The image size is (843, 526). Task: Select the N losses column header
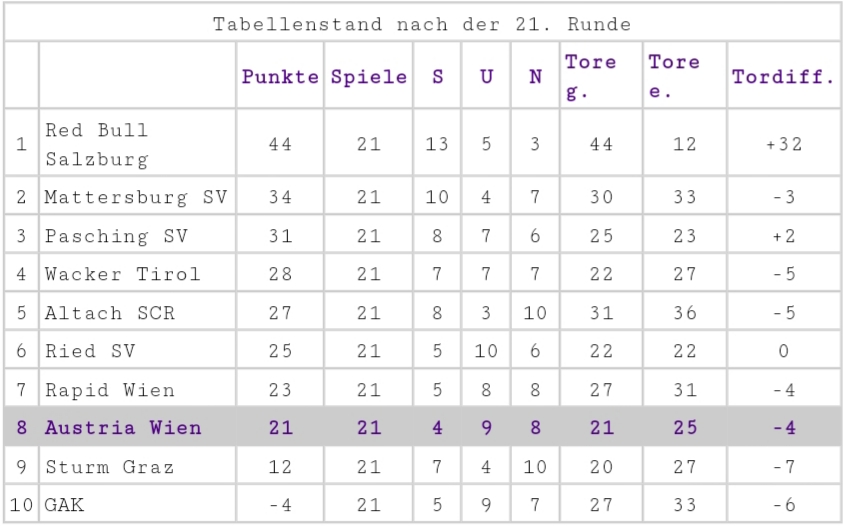(535, 76)
